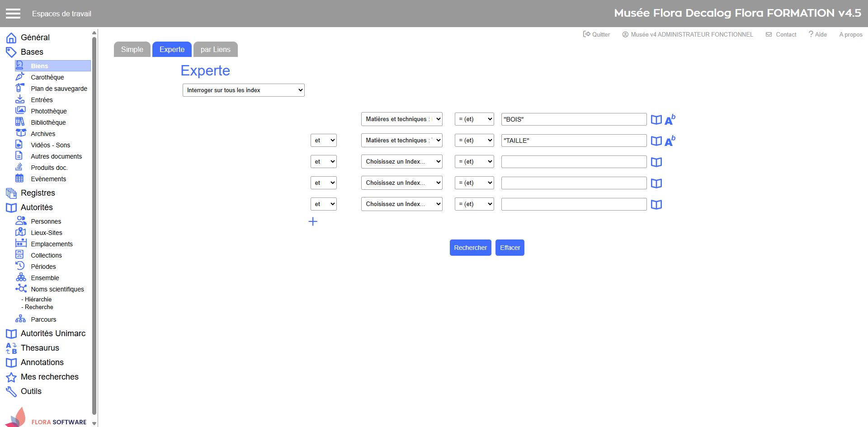
Task: Switch to the par Liens tab
Action: (x=215, y=50)
